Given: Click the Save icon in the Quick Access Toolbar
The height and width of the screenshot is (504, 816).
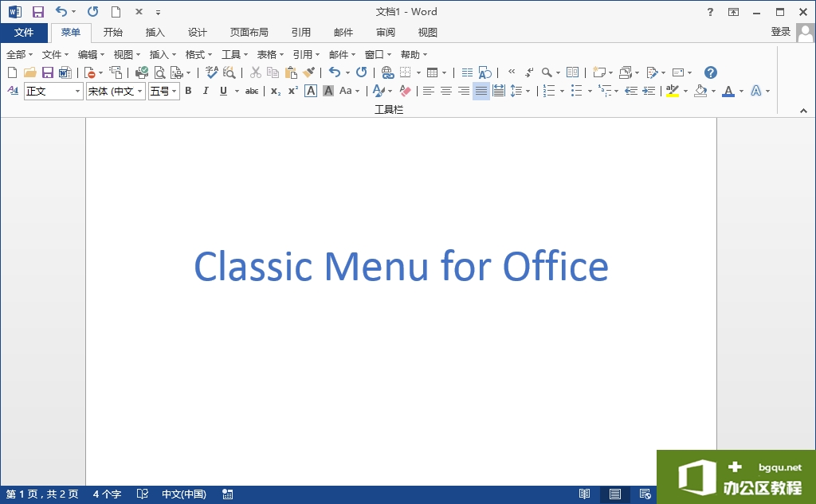Looking at the screenshot, I should pos(38,11).
